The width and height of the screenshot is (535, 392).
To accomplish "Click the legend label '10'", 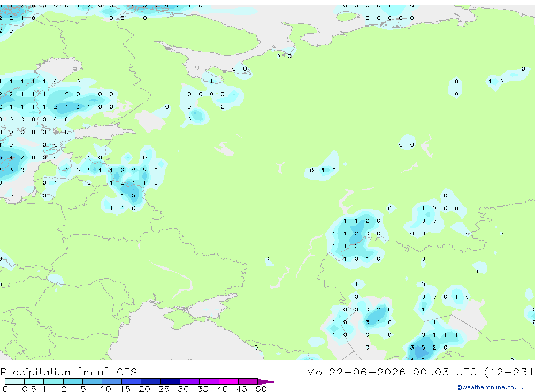I will (106, 389).
